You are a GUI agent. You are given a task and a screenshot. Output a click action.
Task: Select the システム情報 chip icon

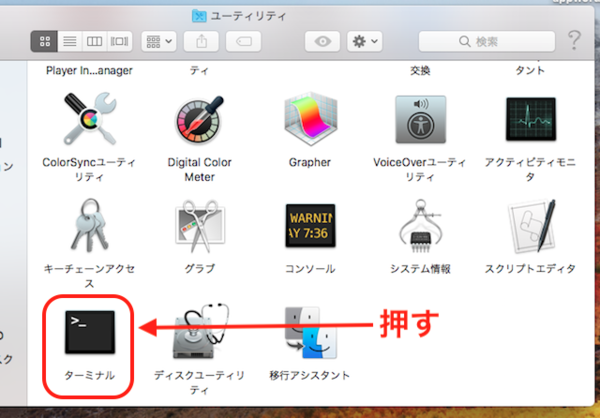(x=421, y=225)
